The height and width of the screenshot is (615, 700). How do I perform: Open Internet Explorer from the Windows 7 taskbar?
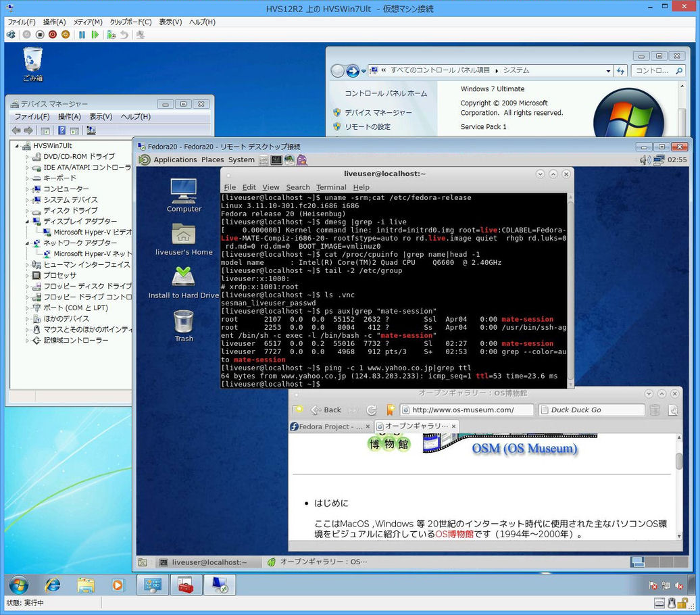(x=53, y=585)
